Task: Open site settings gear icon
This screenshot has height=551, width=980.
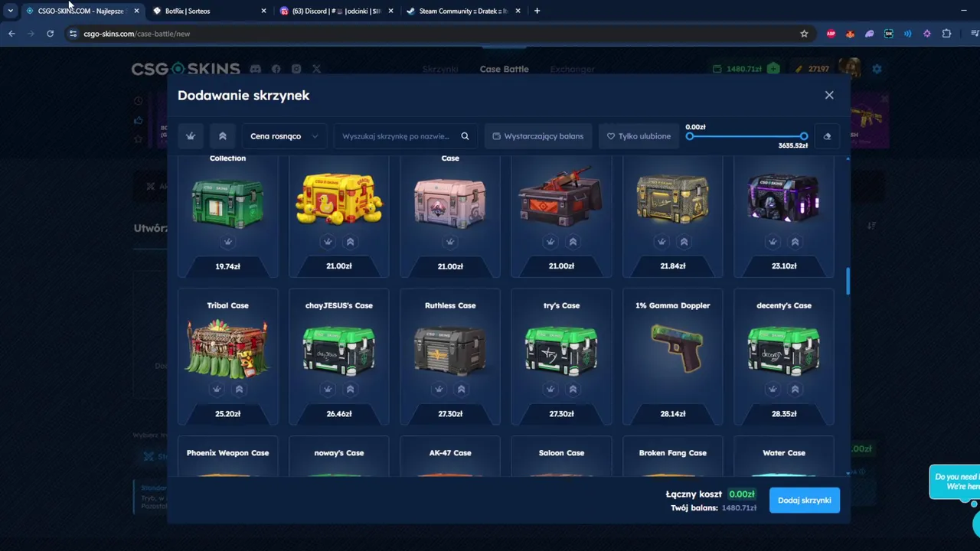Action: click(877, 69)
